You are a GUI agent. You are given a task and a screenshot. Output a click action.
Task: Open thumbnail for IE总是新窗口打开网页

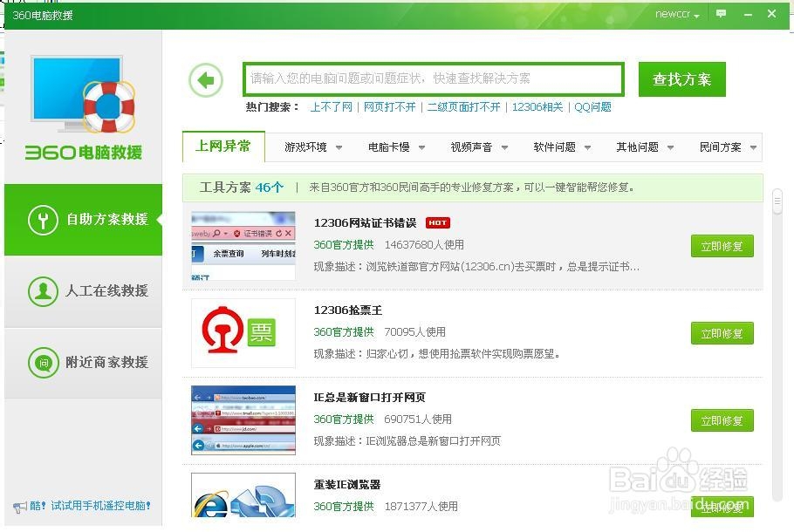[x=243, y=420]
